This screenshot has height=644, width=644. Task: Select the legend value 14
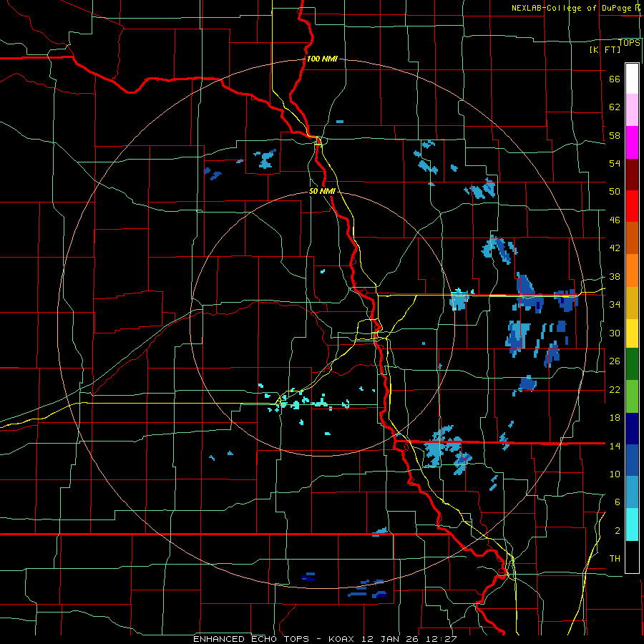coord(615,446)
